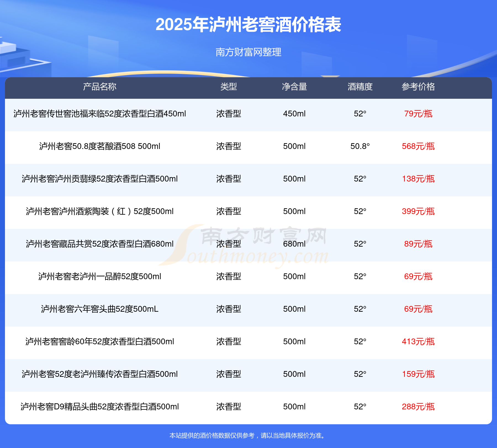Click the price 159元/瓶
The width and height of the screenshot is (497, 448).
(418, 374)
